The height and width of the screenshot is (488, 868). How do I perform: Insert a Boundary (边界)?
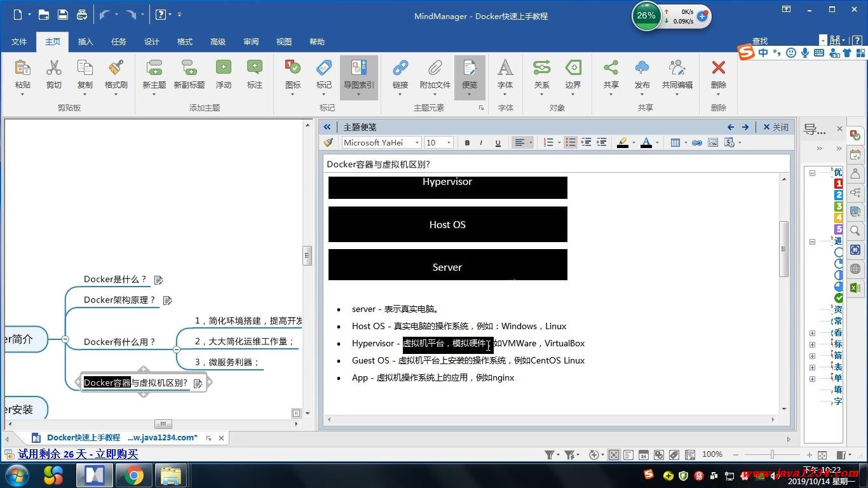[x=573, y=68]
